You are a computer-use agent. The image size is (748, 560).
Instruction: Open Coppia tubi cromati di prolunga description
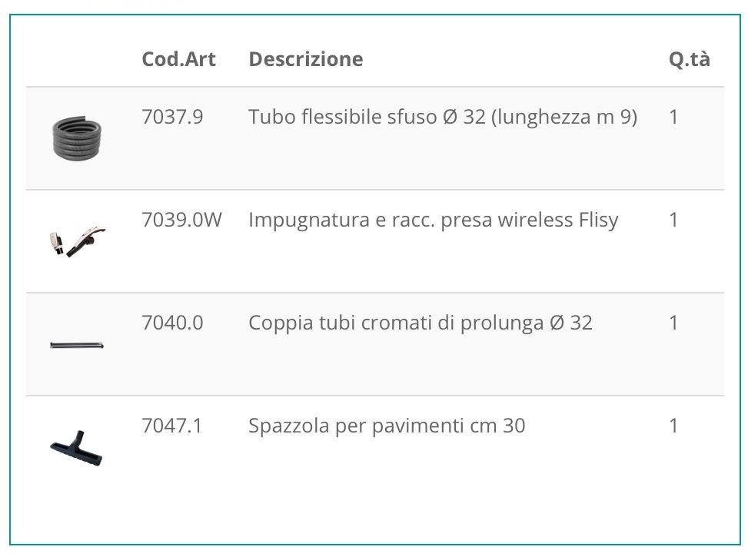[x=421, y=323]
